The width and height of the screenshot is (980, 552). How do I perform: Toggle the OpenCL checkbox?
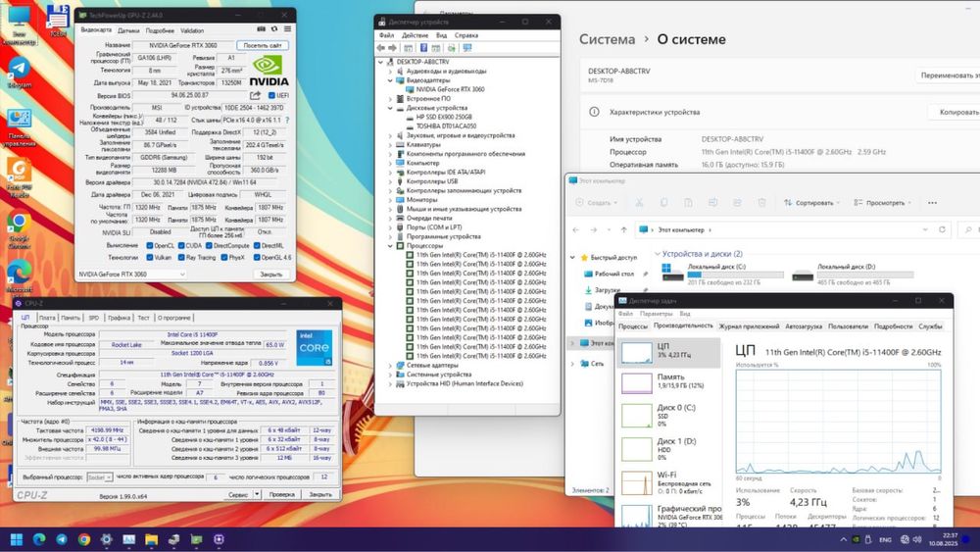149,246
